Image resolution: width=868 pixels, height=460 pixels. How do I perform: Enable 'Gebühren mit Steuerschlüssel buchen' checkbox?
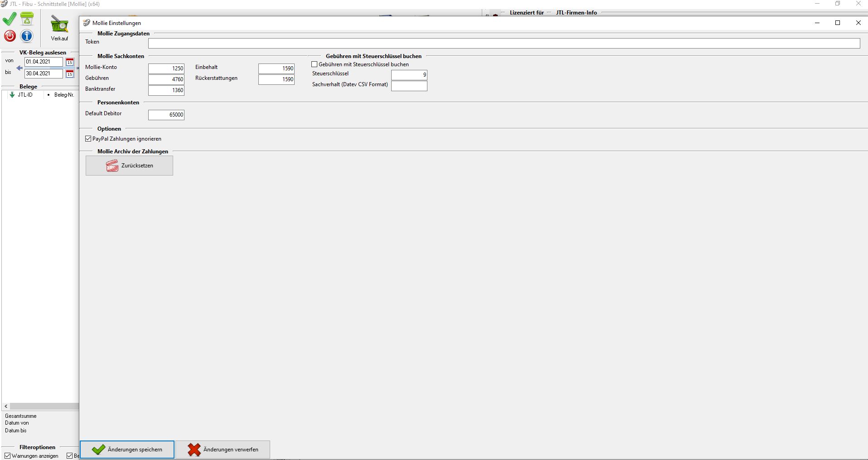315,64
